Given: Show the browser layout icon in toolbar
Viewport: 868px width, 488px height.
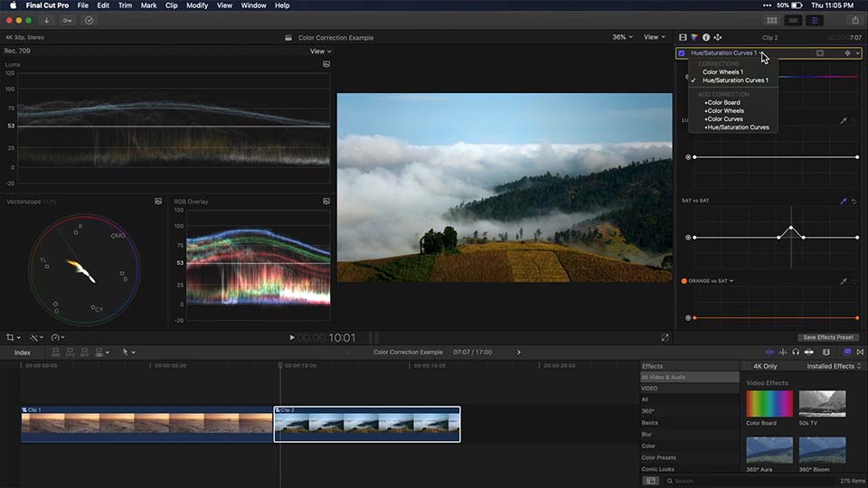Looking at the screenshot, I should [x=771, y=21].
